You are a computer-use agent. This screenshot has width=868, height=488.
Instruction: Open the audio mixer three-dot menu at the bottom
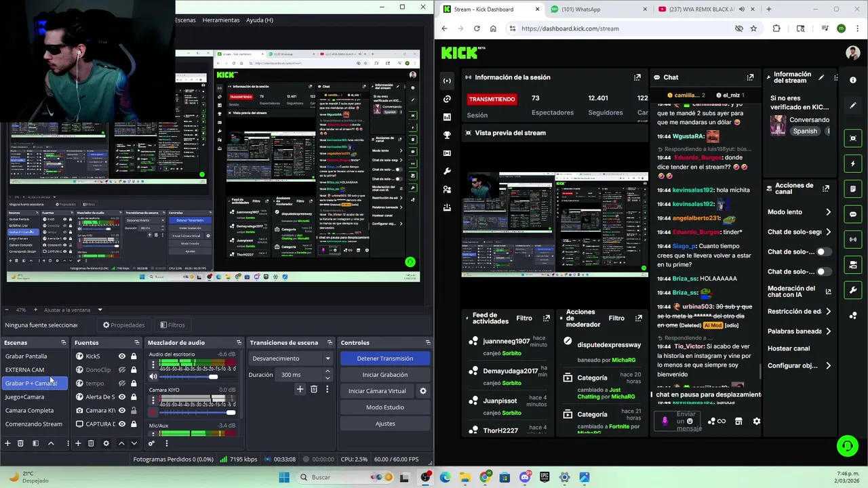tap(166, 443)
